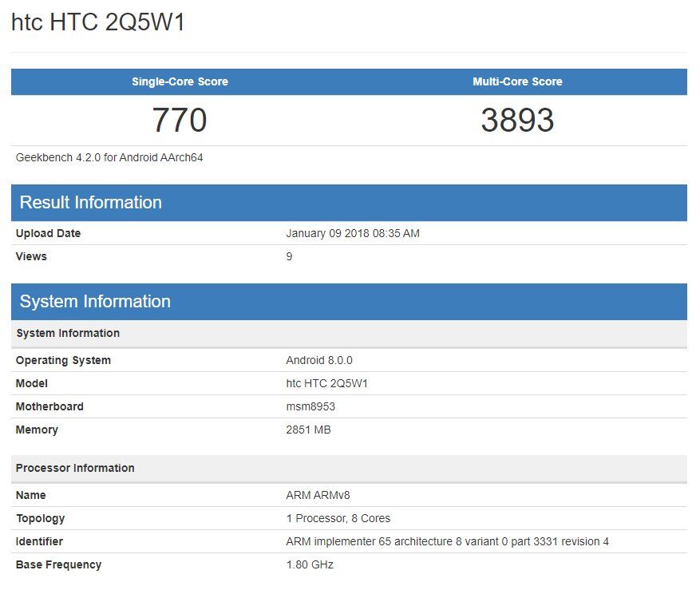Viewport: 700px width, 590px height.
Task: Click the page title htc HTC 2Q5W1
Action: 98,22
